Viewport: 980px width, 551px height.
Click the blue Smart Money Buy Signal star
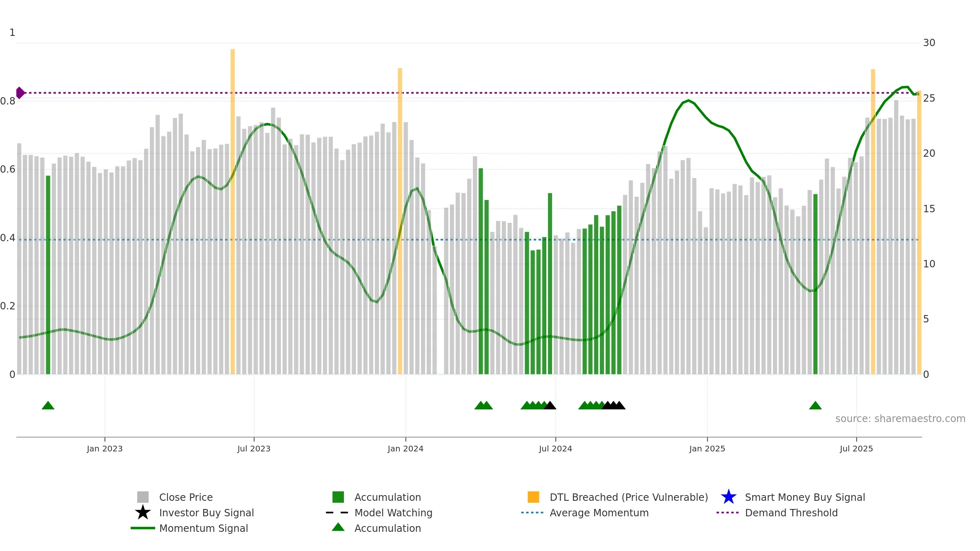point(728,497)
